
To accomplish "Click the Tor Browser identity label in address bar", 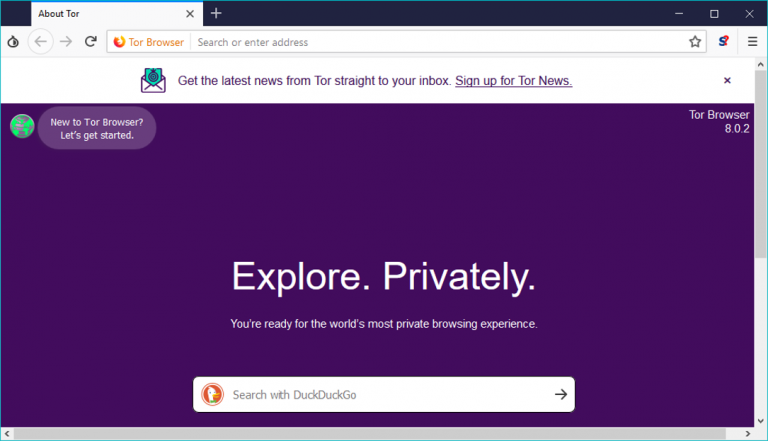I will coord(149,42).
